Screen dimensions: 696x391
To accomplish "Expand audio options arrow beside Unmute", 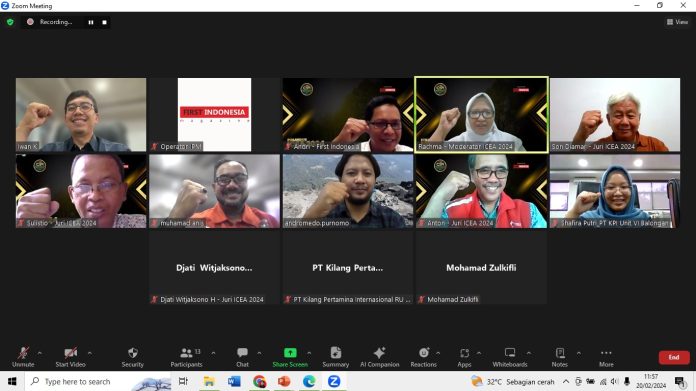I will (x=40, y=353).
